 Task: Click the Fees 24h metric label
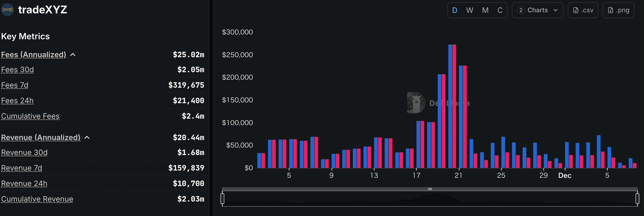(x=17, y=101)
